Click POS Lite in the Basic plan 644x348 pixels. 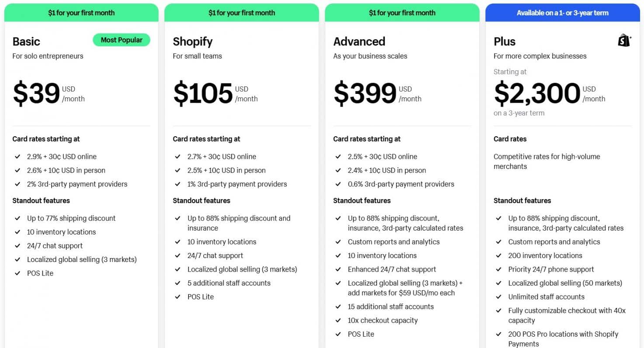click(x=40, y=273)
